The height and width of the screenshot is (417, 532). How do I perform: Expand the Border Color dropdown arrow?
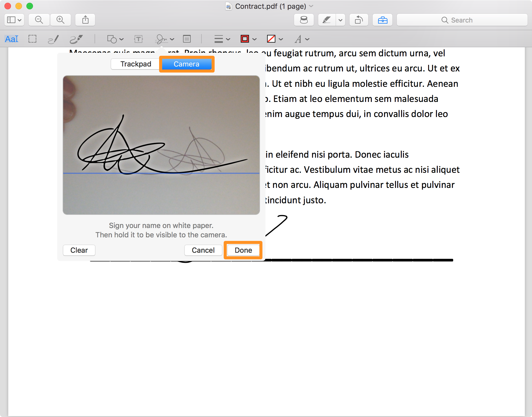pyautogui.click(x=254, y=39)
